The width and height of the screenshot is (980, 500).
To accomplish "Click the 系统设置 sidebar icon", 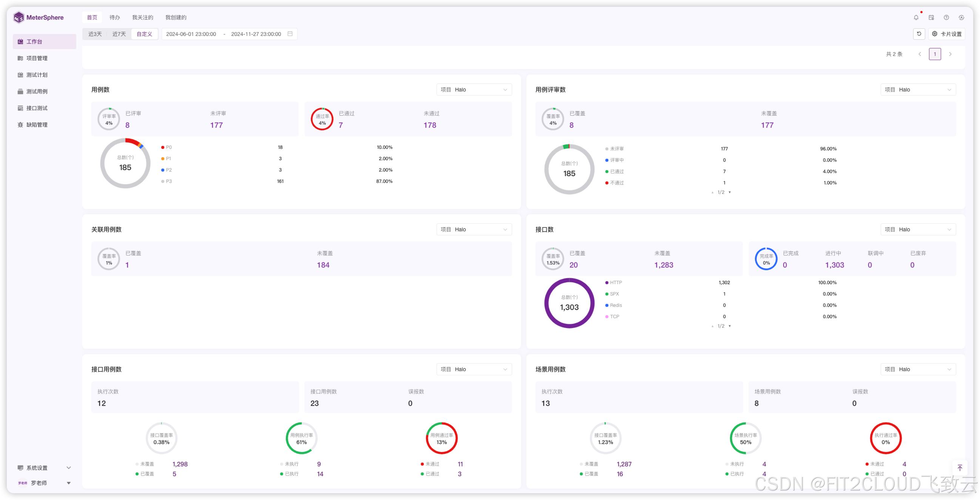I will [20, 467].
